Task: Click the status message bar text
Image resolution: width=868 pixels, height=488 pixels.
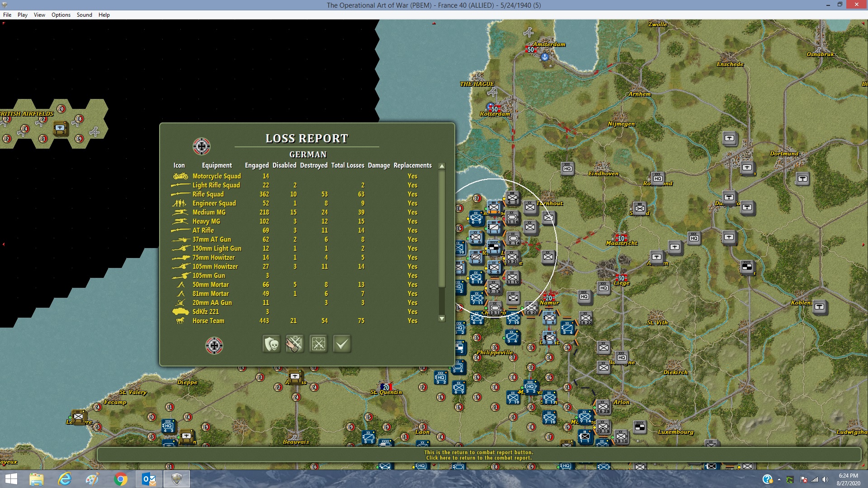Action: pyautogui.click(x=479, y=455)
